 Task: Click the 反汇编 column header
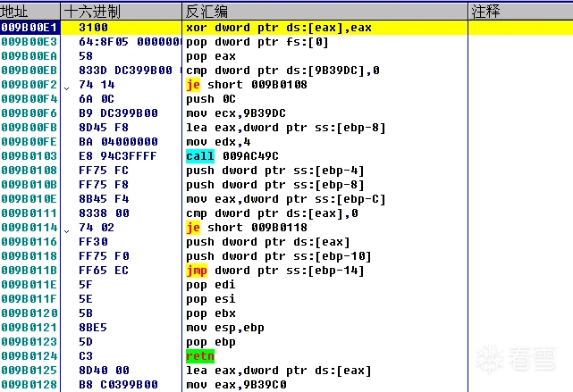(x=207, y=11)
